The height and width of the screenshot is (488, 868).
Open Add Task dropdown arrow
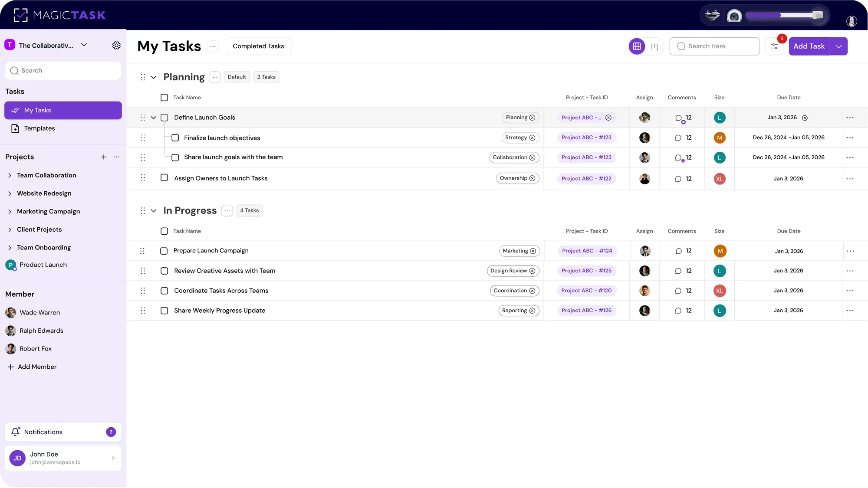[838, 46]
